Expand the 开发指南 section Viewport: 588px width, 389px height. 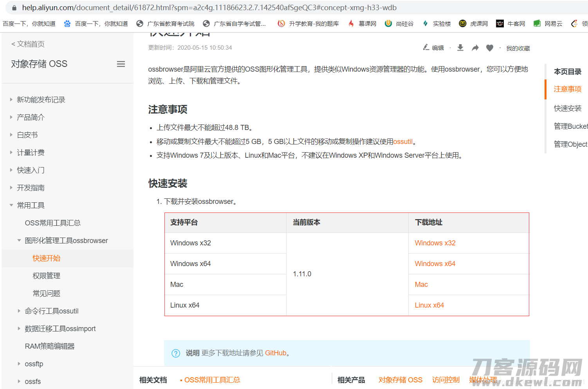(x=11, y=188)
